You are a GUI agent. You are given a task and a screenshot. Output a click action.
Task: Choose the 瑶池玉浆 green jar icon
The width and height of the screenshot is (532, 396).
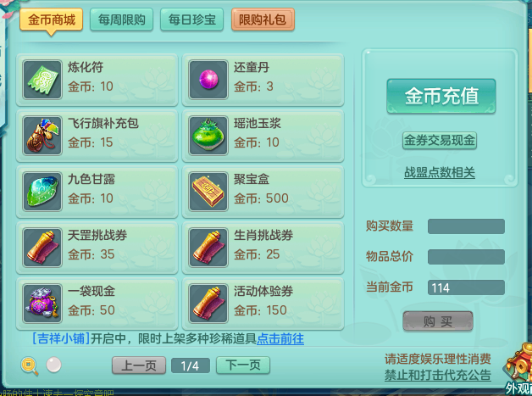point(208,136)
